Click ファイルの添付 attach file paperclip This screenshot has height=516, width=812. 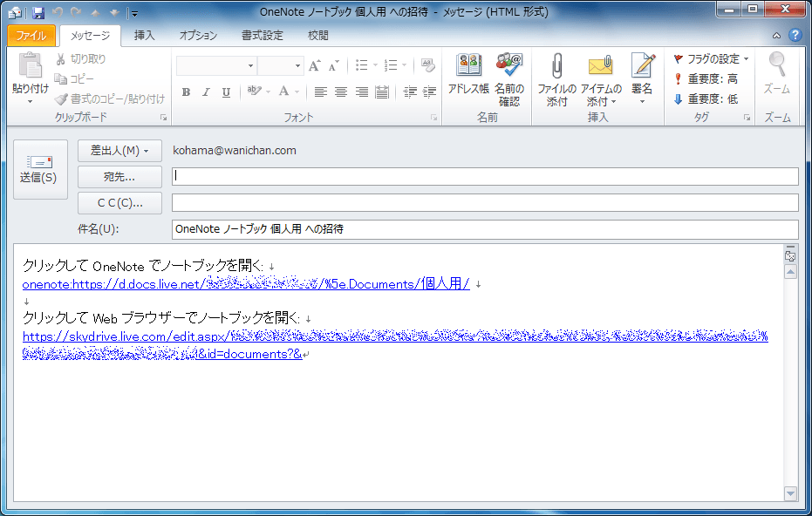(556, 78)
